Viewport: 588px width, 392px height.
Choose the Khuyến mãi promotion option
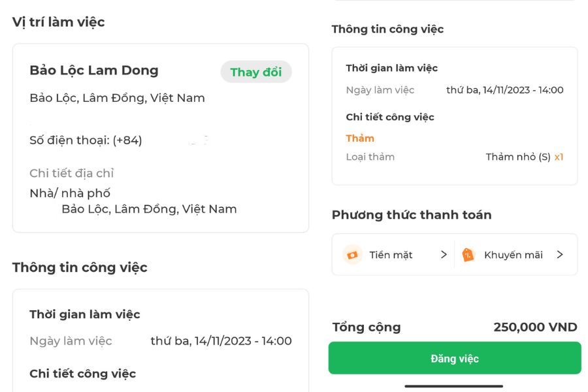pyautogui.click(x=513, y=255)
